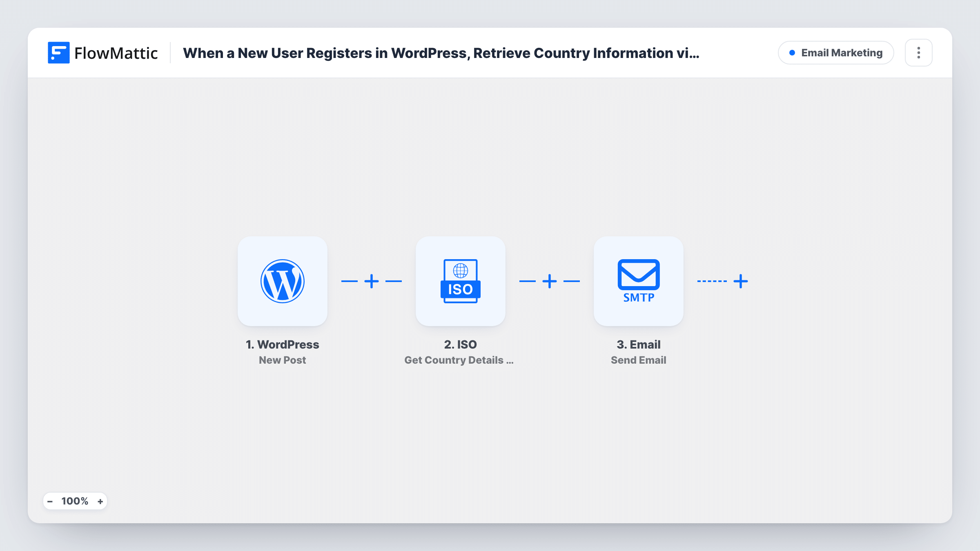Zoom out with the minus button
This screenshot has width=980, height=551.
click(50, 501)
